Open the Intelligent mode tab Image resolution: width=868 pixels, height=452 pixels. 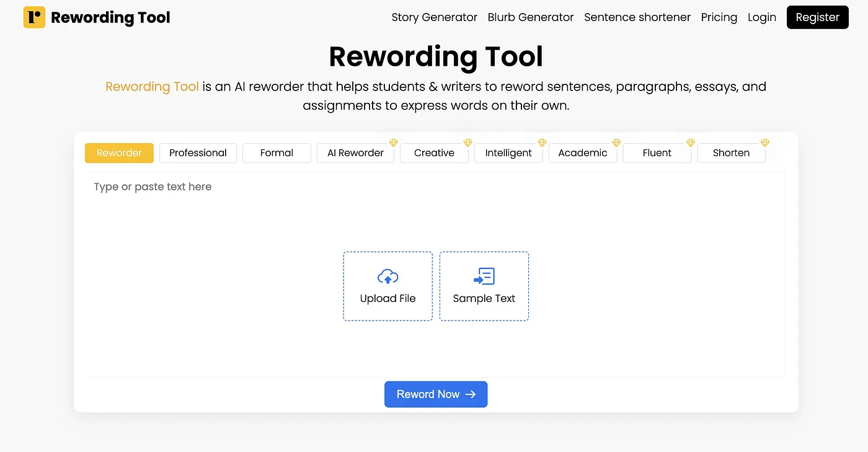508,153
